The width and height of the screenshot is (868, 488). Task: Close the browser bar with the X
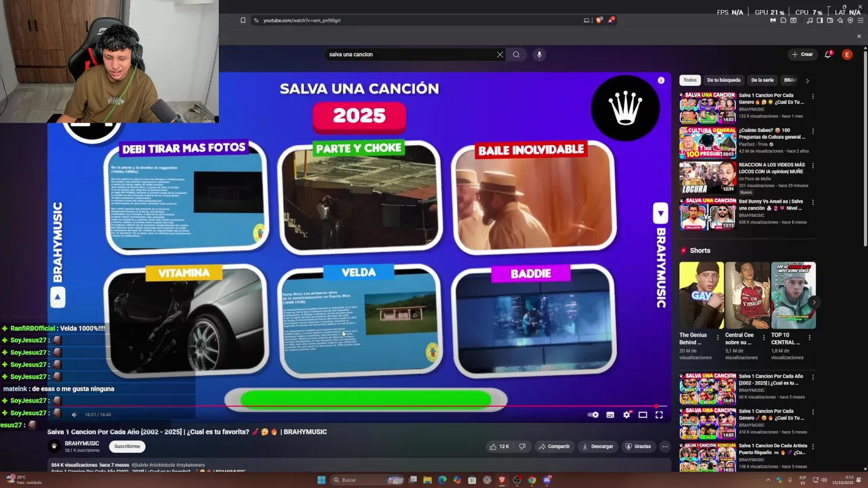tap(859, 37)
